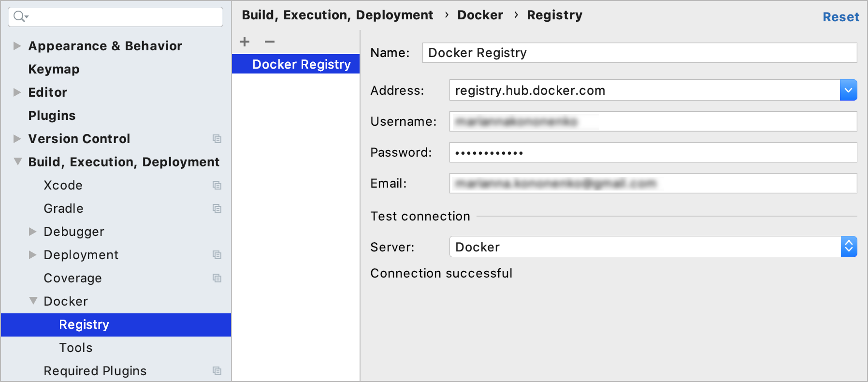Click project-level icon next to Xcode

pos(217,185)
